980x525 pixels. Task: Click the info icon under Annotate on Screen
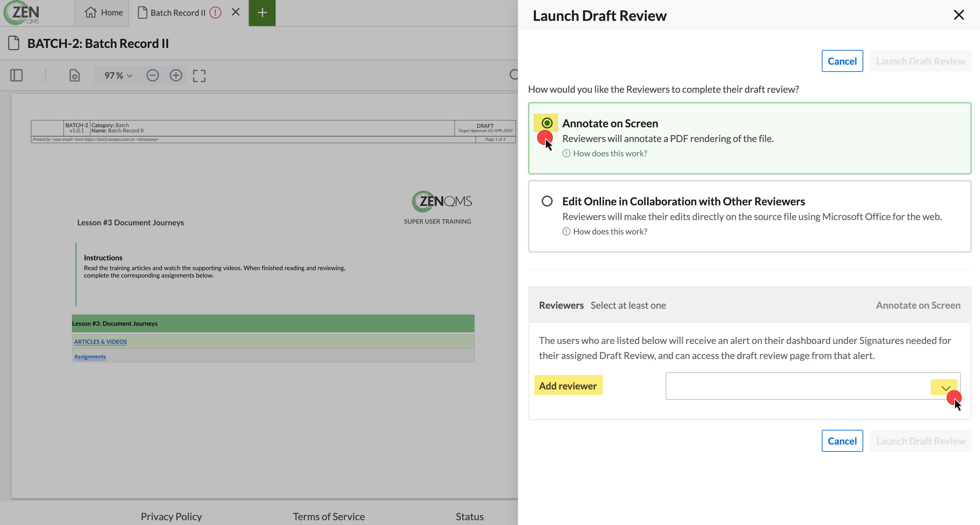[x=566, y=153]
